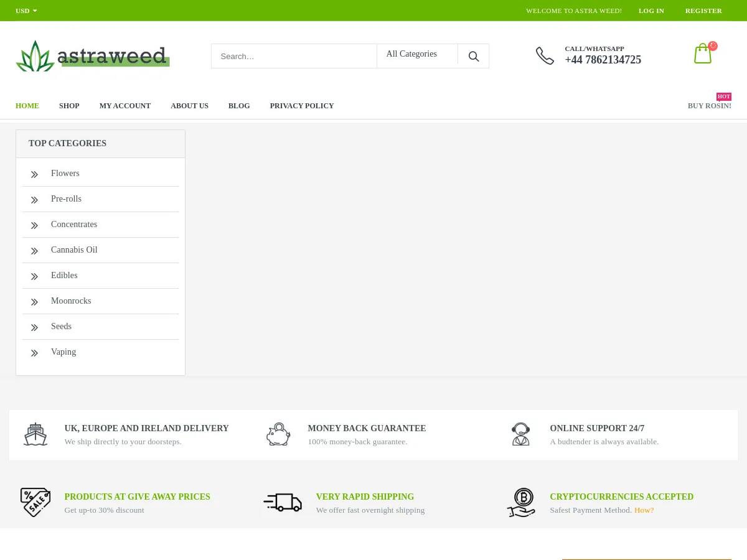
Task: Expand the Concentrates category
Action: tap(74, 224)
